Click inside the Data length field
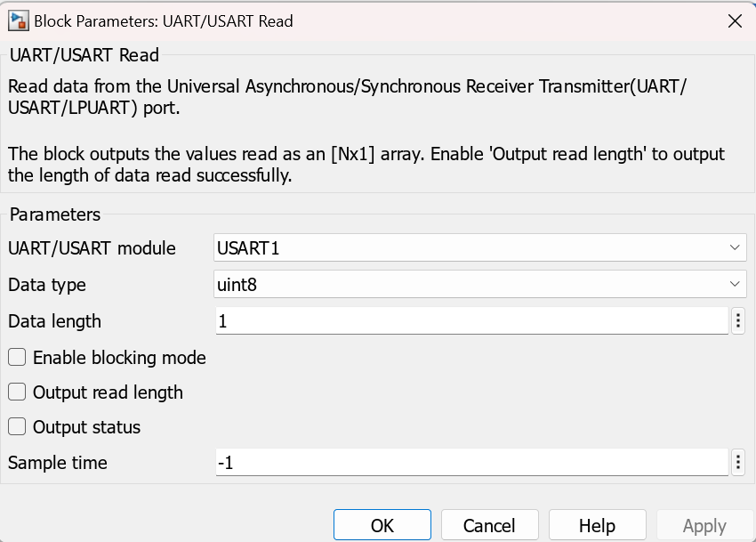 445,320
